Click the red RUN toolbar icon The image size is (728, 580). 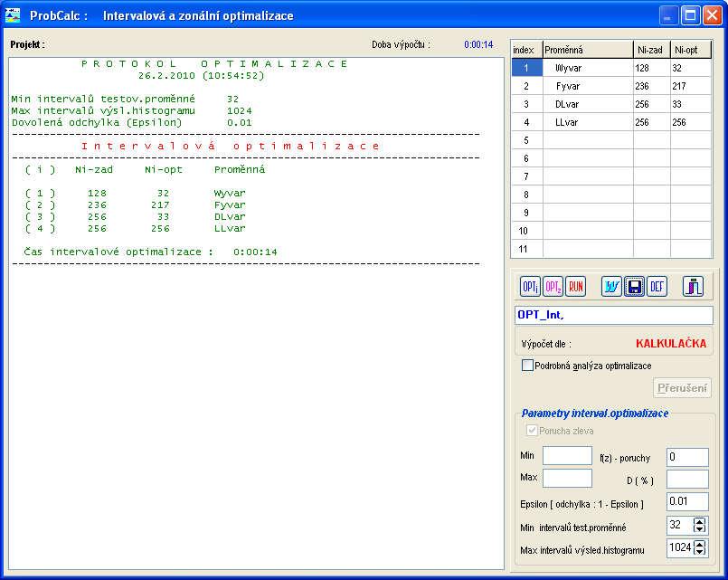point(576,287)
